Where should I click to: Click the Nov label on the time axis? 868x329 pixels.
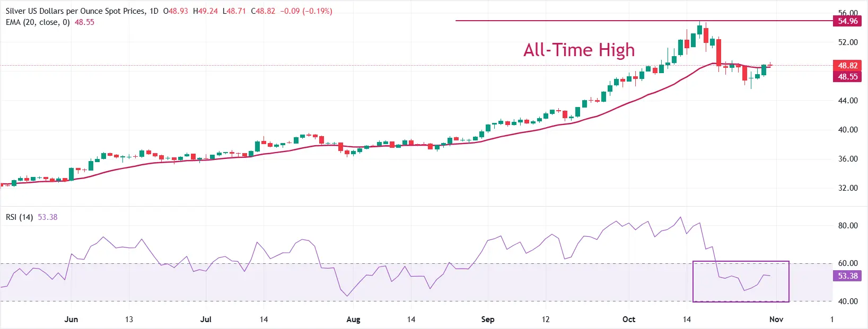(x=776, y=319)
